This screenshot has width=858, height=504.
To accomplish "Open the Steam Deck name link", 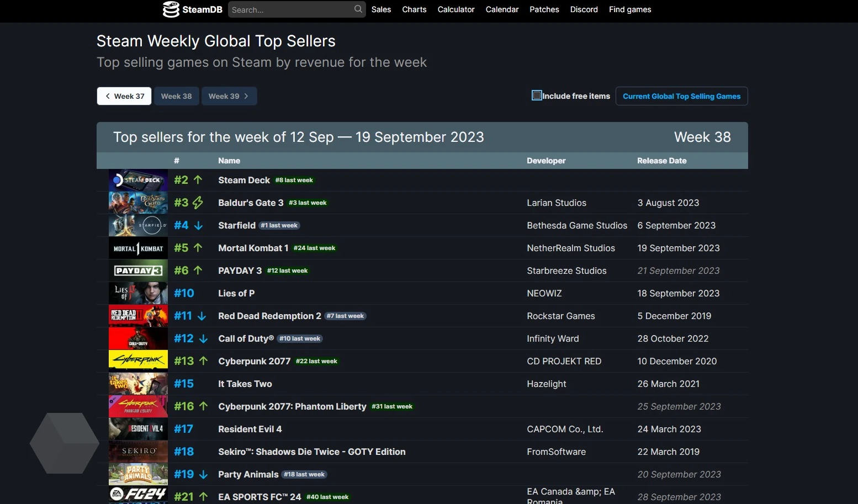I will [x=244, y=180].
